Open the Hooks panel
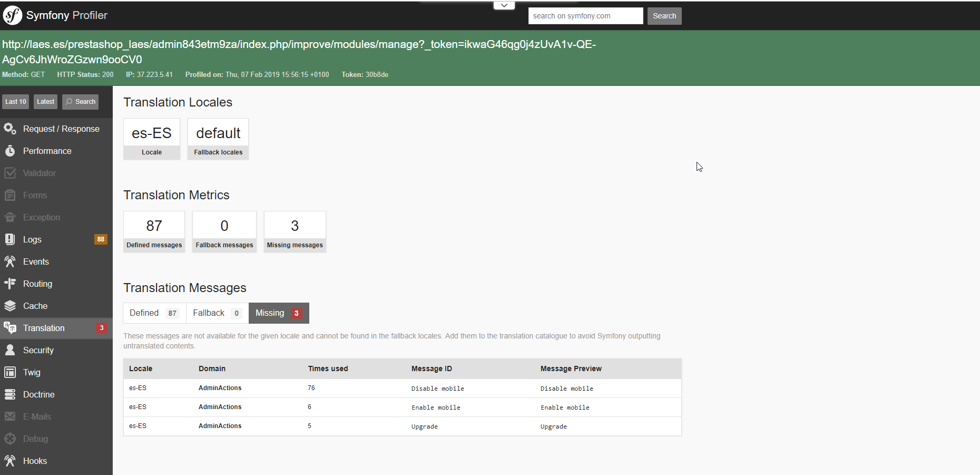Viewport: 980px width, 475px height. [x=56, y=461]
